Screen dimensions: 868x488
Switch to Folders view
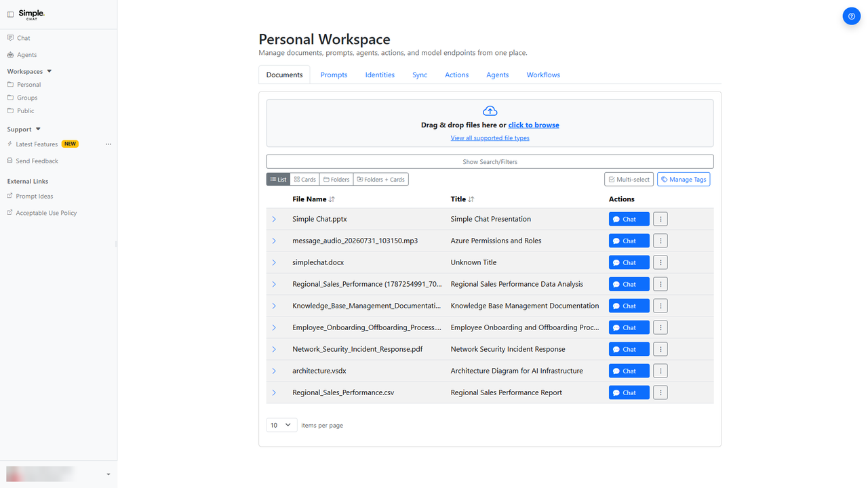click(x=336, y=180)
